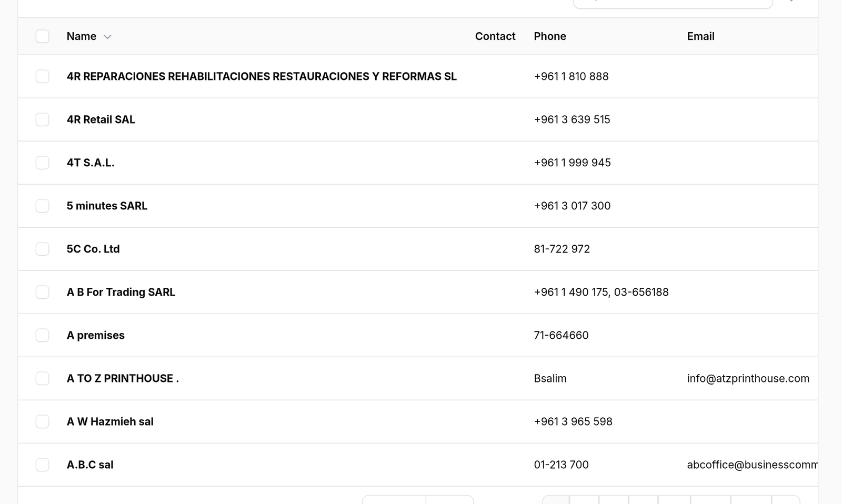Viewport: 842px width, 504px height.
Task: Click phone number +961 1 999 945
Action: [x=572, y=163]
